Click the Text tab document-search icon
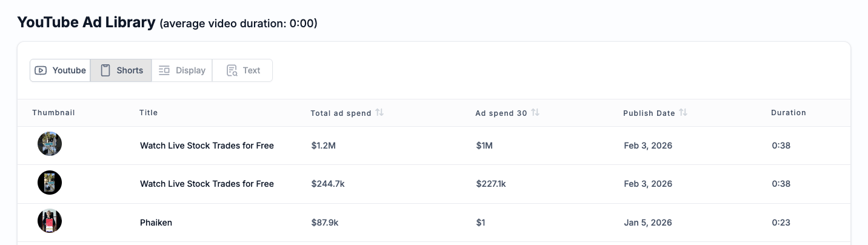The height and width of the screenshot is (245, 868). click(232, 70)
